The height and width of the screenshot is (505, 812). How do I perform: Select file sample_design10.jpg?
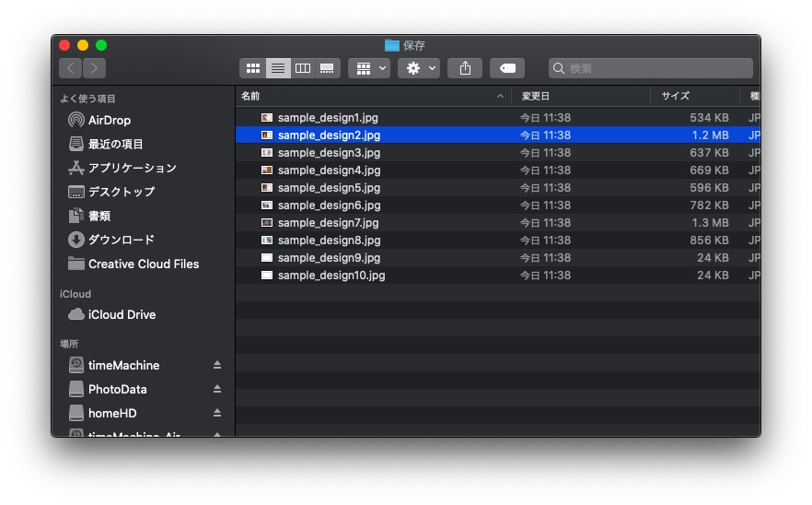tap(498, 276)
